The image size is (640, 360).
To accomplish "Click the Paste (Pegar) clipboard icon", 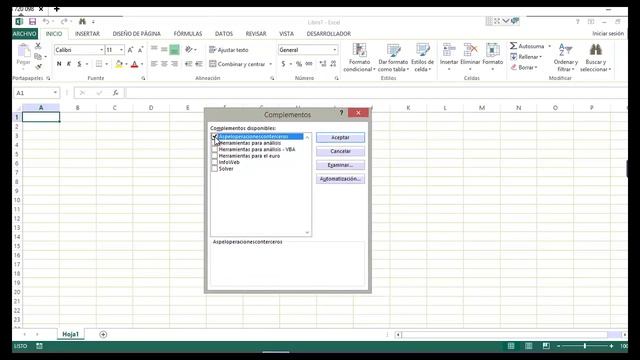I will (24, 51).
